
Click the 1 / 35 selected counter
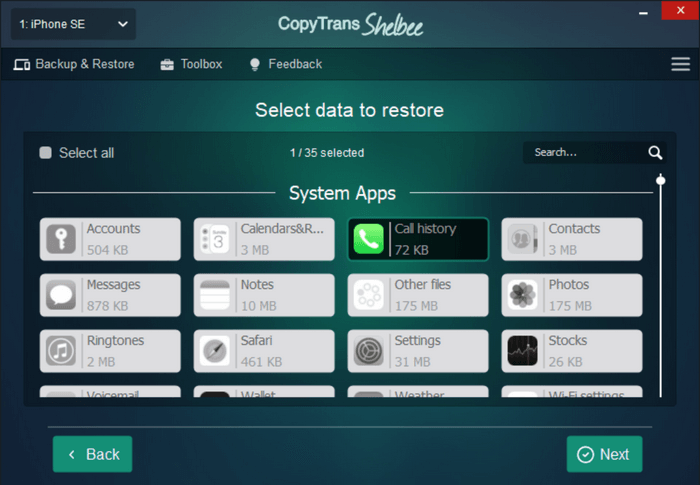tap(327, 153)
